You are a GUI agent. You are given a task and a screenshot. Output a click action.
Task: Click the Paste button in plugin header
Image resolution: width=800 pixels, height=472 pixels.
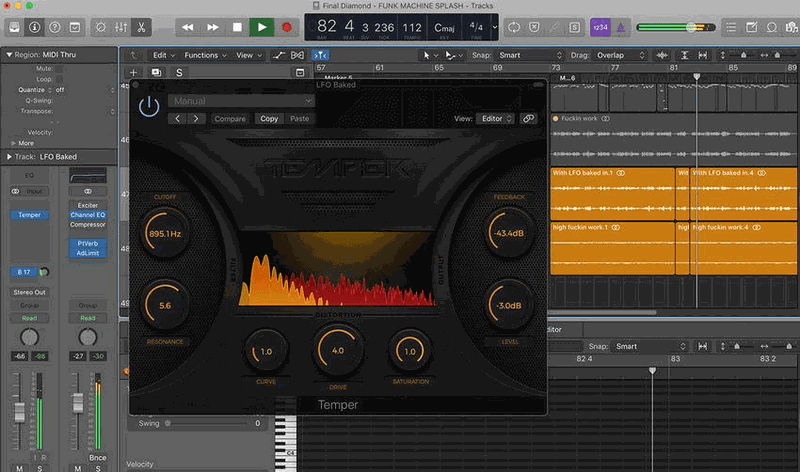tap(299, 118)
